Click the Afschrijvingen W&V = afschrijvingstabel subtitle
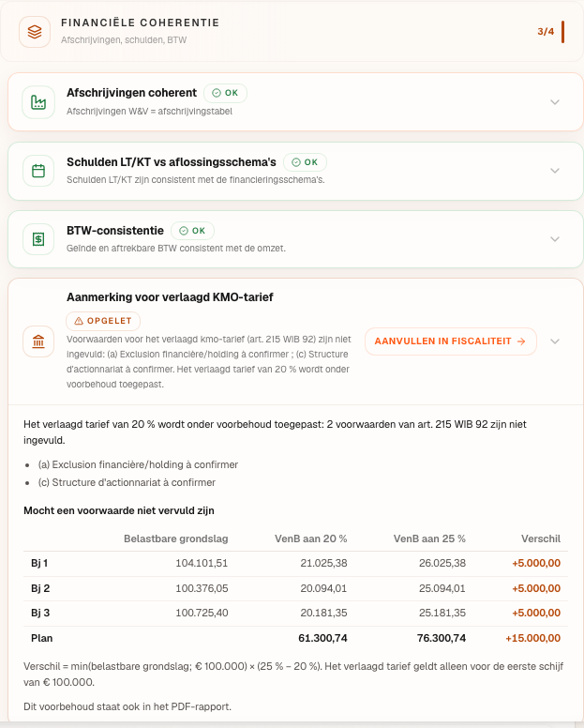The width and height of the screenshot is (584, 728). click(x=149, y=112)
